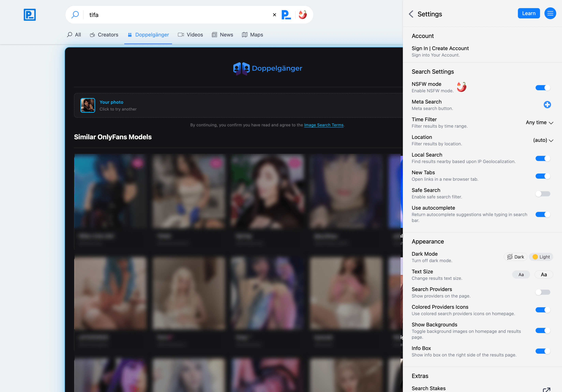Turn on Search Providers toggle
Screen dimensions: 562x392
[x=543, y=292]
